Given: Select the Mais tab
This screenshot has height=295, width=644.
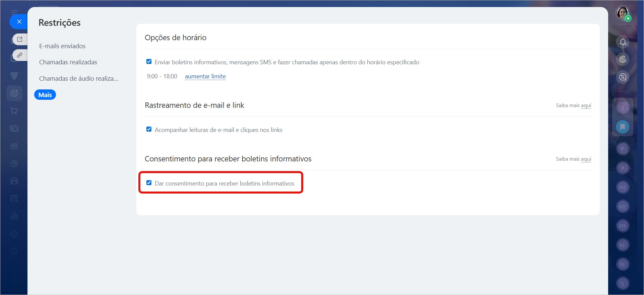Looking at the screenshot, I should coord(45,95).
